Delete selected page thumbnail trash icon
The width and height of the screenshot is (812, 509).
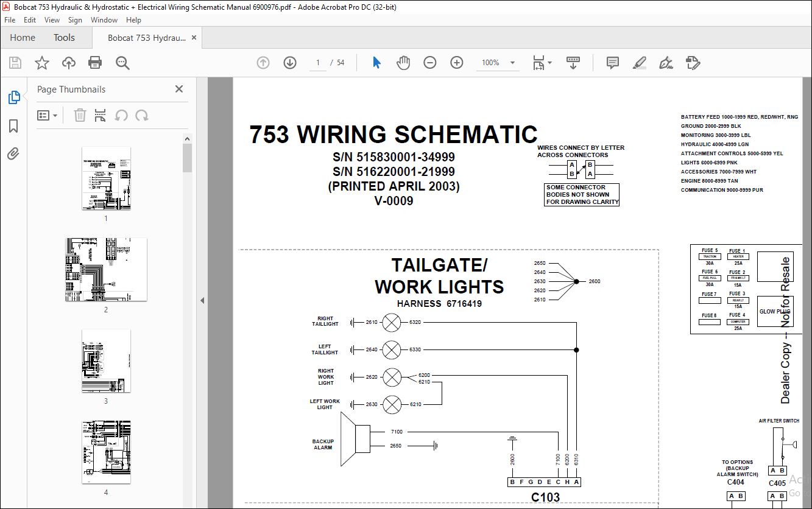(x=80, y=115)
